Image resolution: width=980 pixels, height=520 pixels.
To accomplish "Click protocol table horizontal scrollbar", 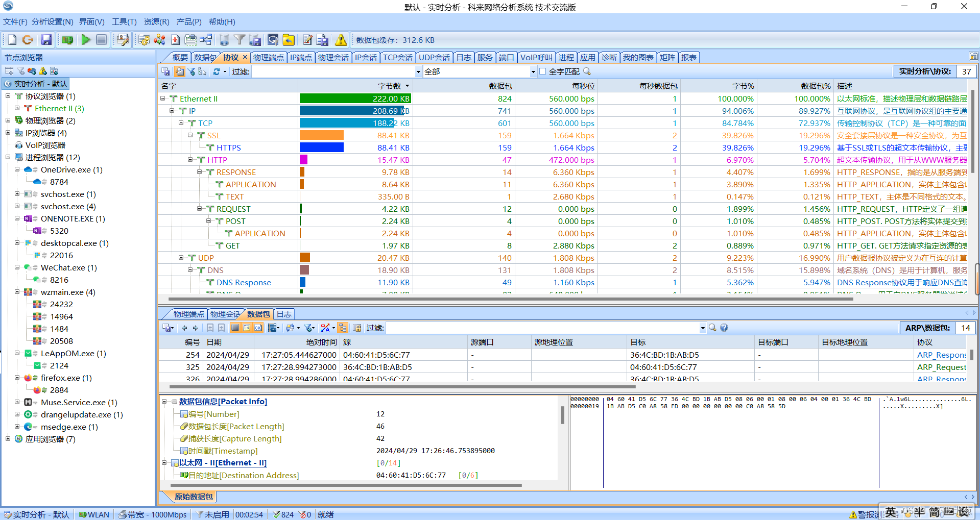I will (x=511, y=299).
